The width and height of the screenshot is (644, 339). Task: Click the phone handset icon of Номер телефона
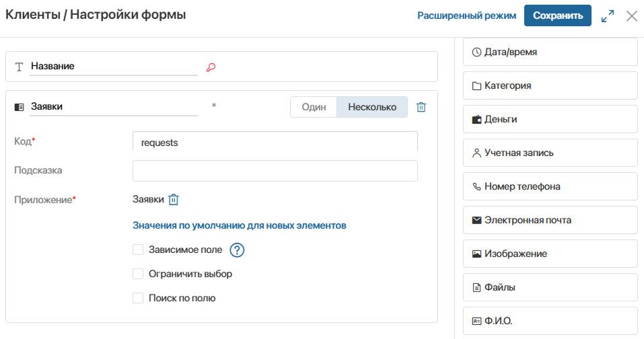(x=476, y=187)
